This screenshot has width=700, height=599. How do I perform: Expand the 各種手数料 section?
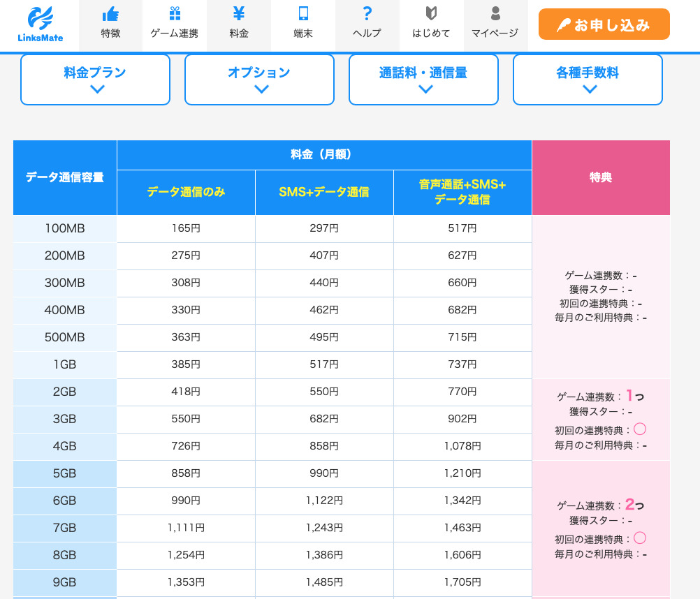pyautogui.click(x=588, y=80)
